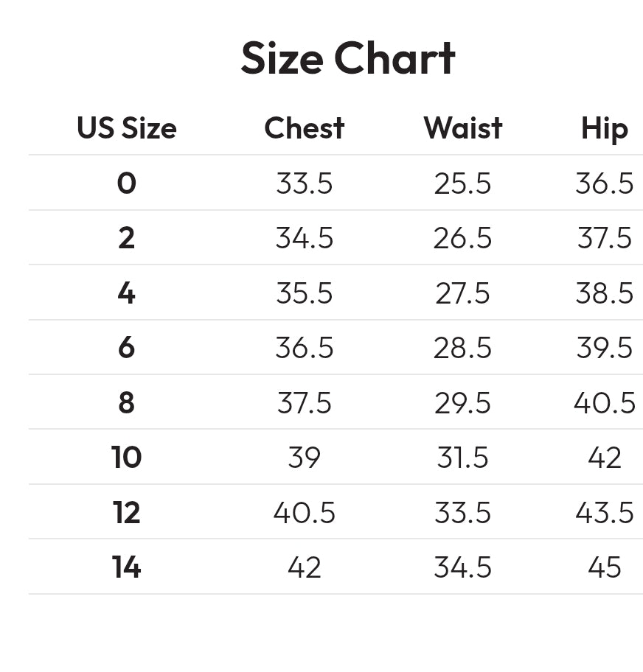Screen dimensions: 643x672
Task: Select the Hip column header
Action: (605, 129)
